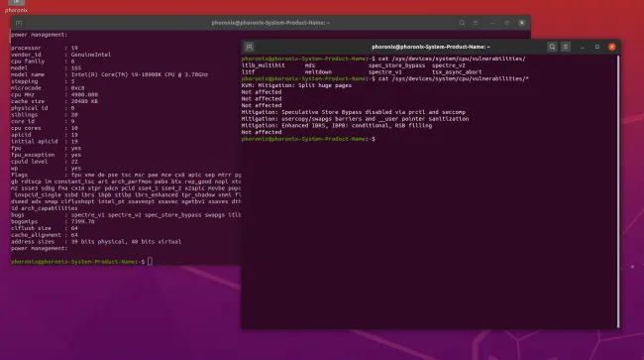
Task: Click 'spectre_v2' file name in front terminal
Action: (x=449, y=65)
